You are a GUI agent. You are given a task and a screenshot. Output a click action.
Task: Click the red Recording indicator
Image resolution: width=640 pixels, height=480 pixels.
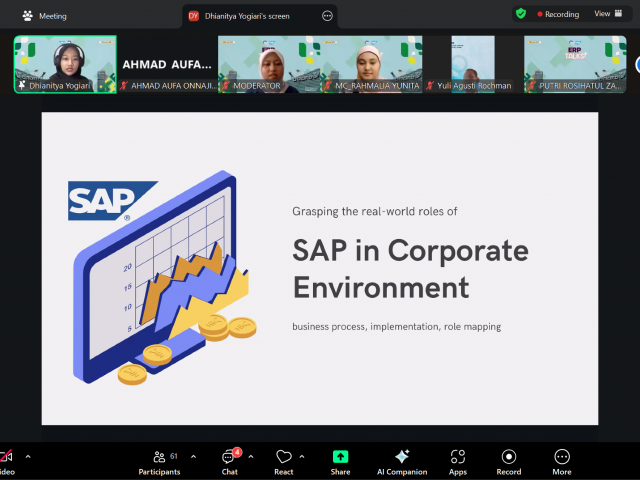click(558, 14)
